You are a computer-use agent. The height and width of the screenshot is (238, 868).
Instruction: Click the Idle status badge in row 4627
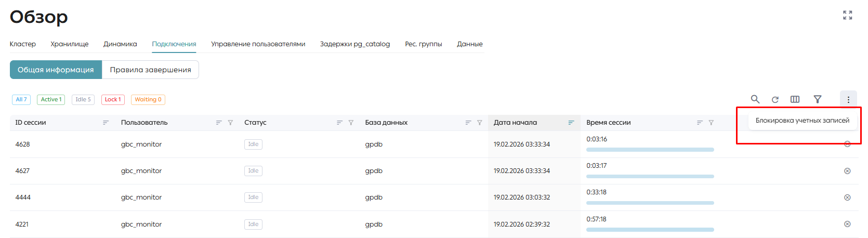(x=253, y=171)
